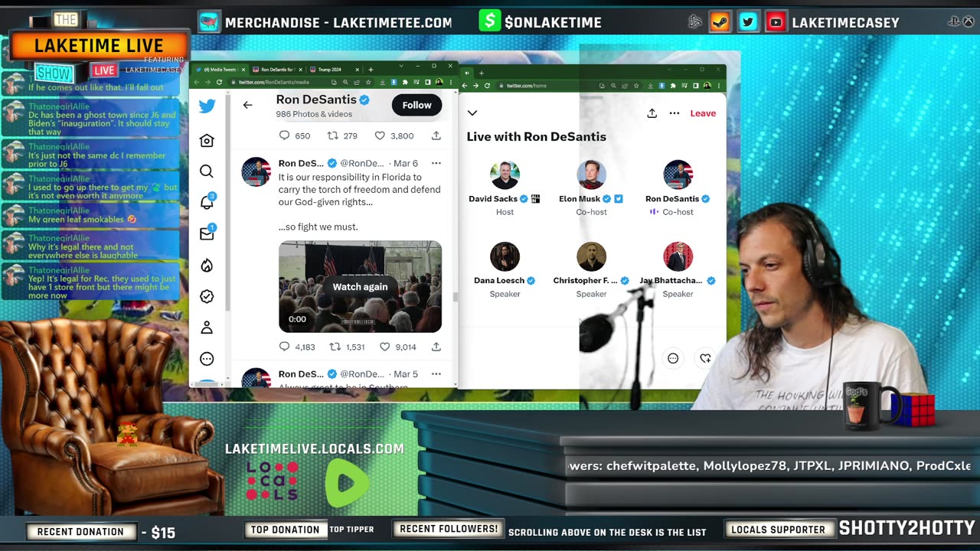This screenshot has height=551, width=980.
Task: Click heart-plus icon in the Twitter Space
Action: click(705, 358)
